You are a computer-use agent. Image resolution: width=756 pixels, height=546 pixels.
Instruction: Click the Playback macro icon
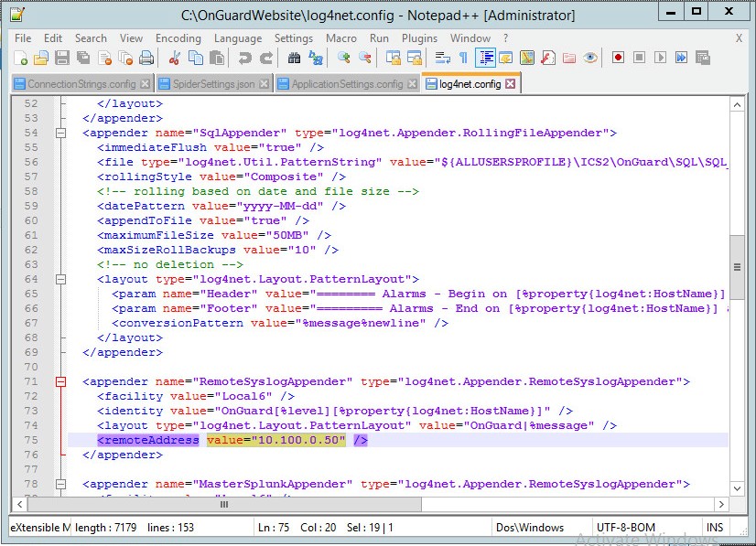(x=661, y=58)
